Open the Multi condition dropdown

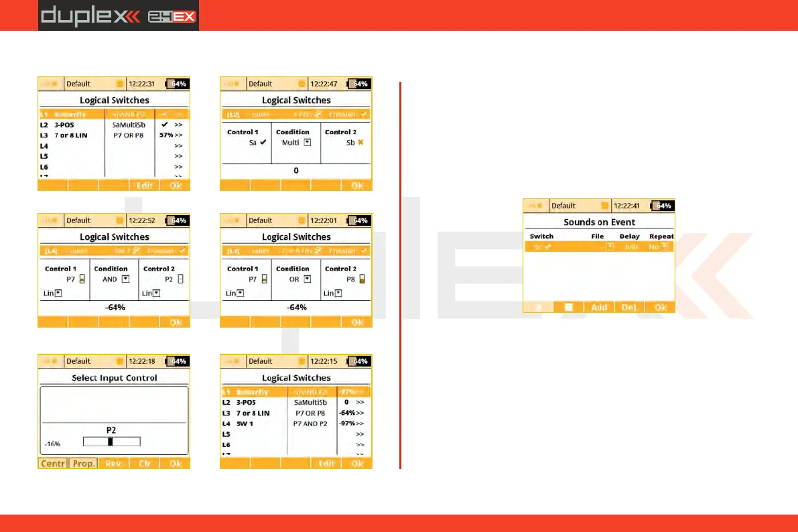tap(308, 143)
